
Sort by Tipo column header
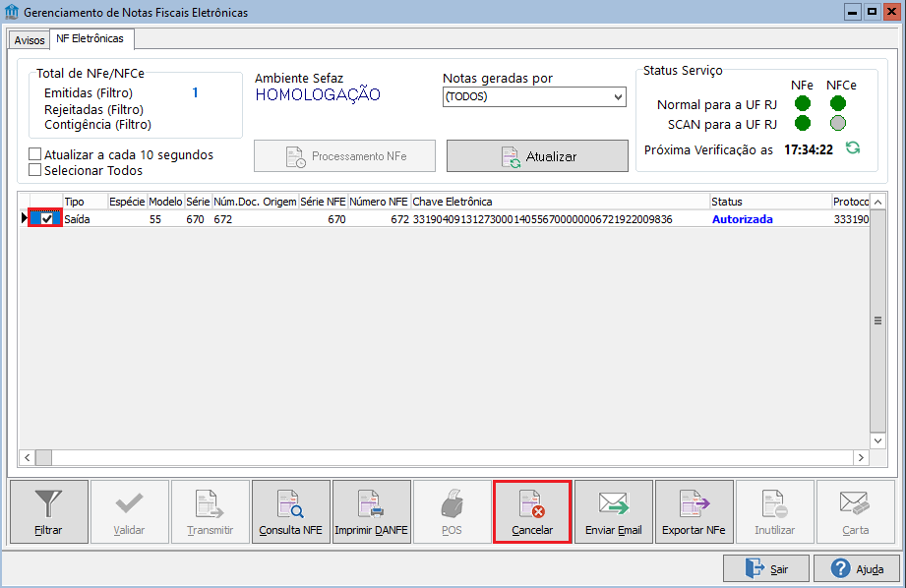click(86, 202)
